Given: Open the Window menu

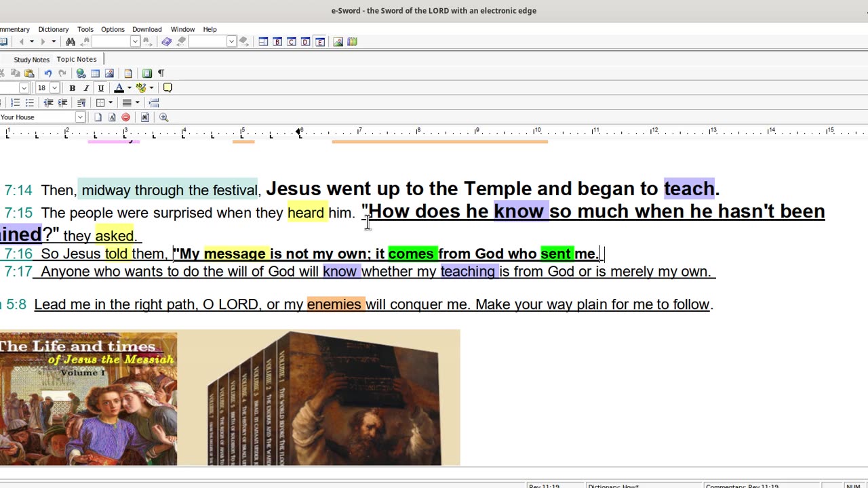Looking at the screenshot, I should tap(182, 29).
